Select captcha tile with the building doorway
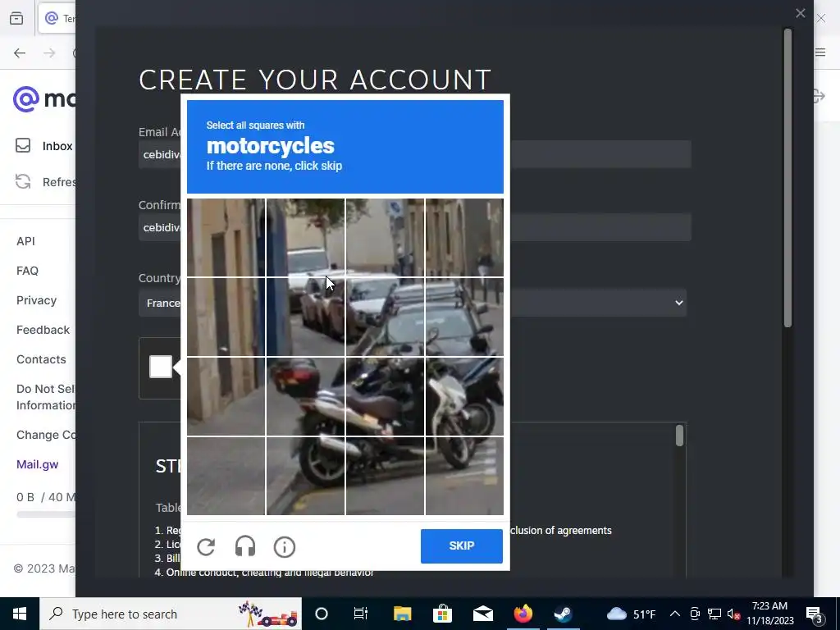The image size is (840, 630). (x=226, y=317)
